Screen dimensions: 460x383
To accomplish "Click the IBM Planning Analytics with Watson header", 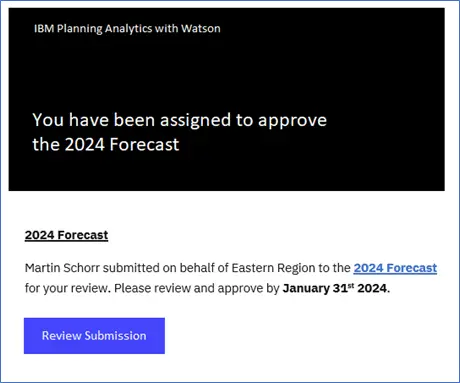I will [x=127, y=29].
